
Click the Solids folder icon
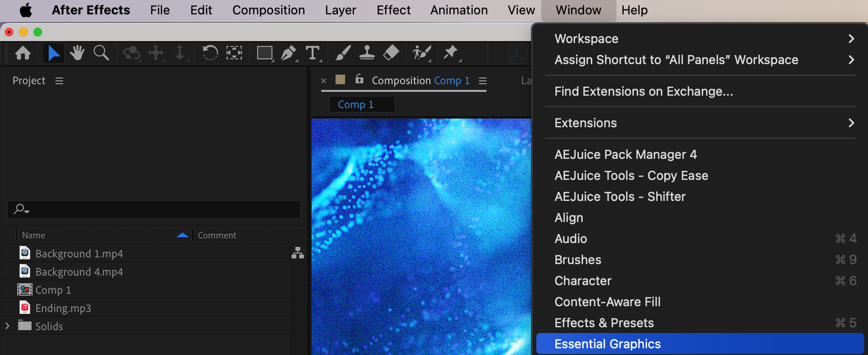(x=25, y=325)
